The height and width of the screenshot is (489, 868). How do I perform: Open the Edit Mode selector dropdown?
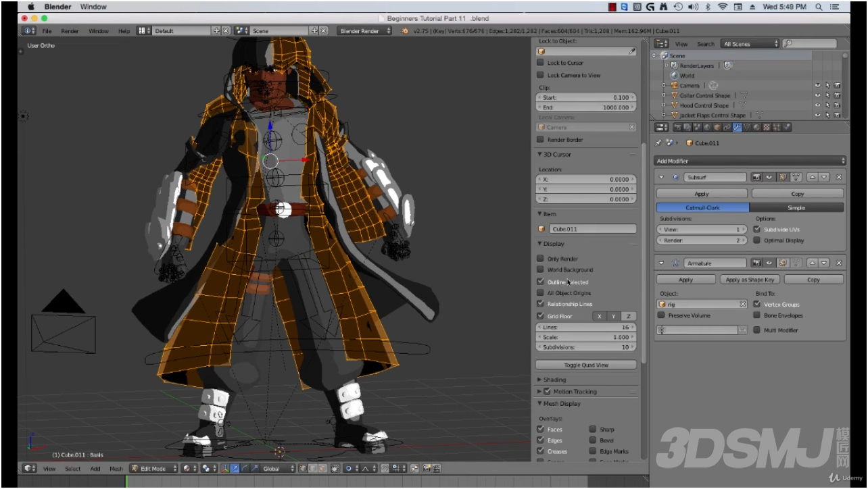[155, 468]
